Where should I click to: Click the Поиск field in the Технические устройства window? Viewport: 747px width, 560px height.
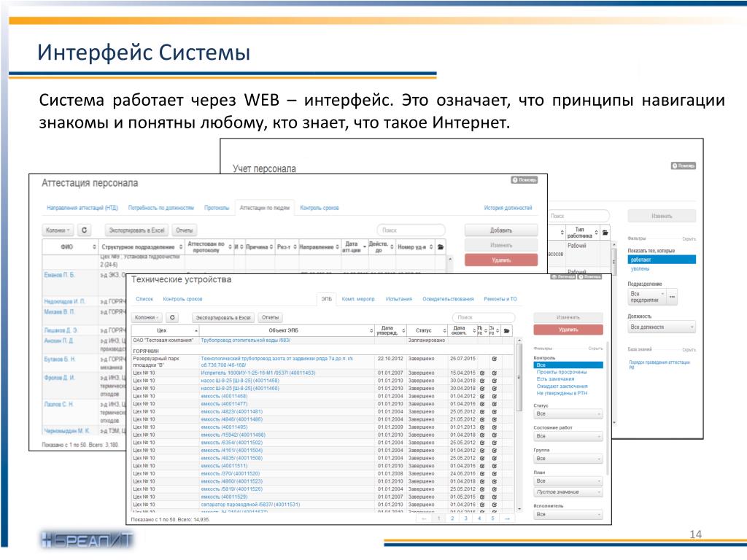484,317
